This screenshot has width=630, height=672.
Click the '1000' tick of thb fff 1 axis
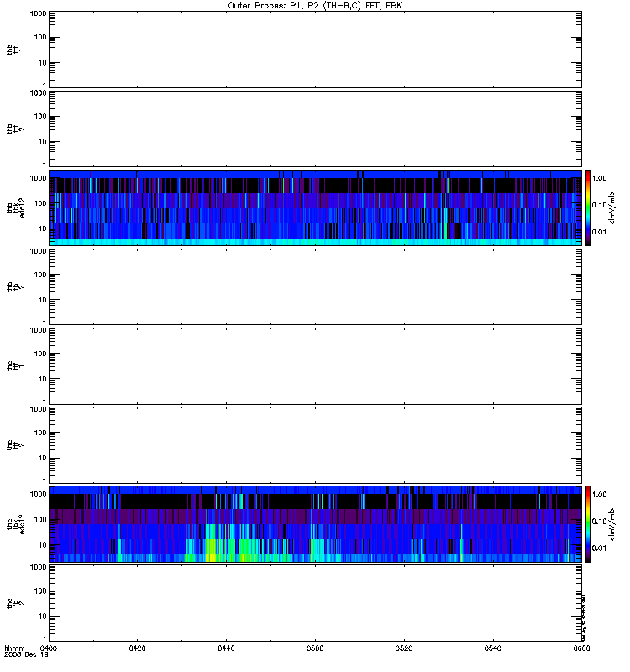[38, 13]
